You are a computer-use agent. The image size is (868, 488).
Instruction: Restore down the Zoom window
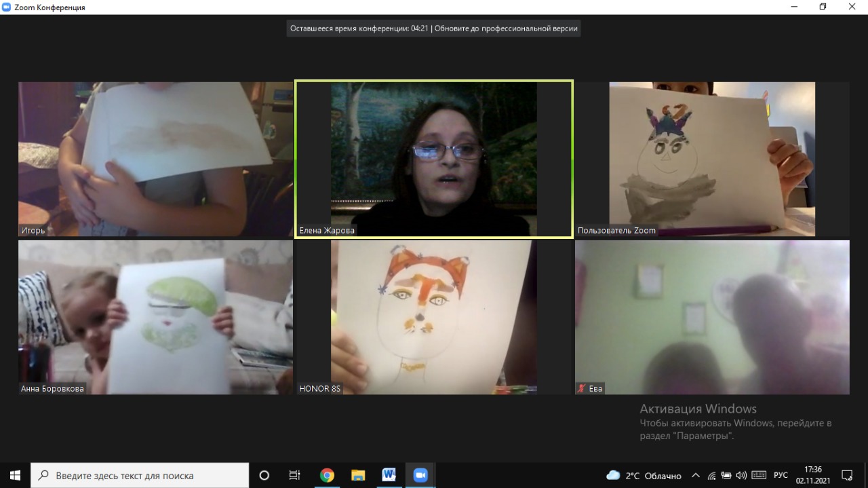[x=823, y=7]
